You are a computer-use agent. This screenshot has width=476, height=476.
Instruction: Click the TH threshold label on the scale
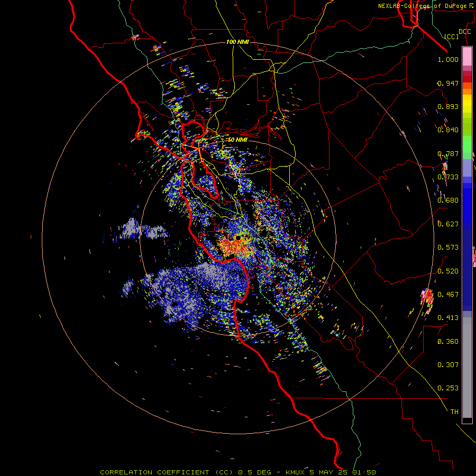[x=454, y=412]
